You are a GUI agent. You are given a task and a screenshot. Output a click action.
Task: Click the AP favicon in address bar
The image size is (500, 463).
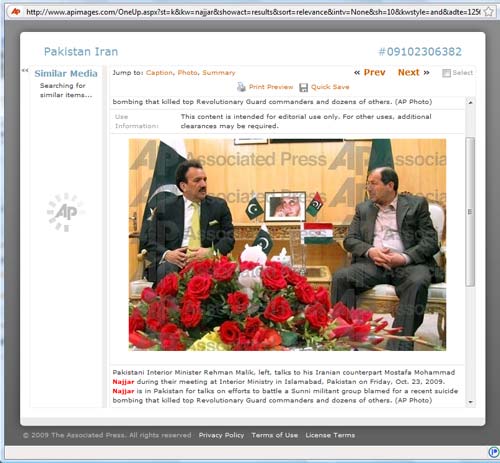(16, 12)
